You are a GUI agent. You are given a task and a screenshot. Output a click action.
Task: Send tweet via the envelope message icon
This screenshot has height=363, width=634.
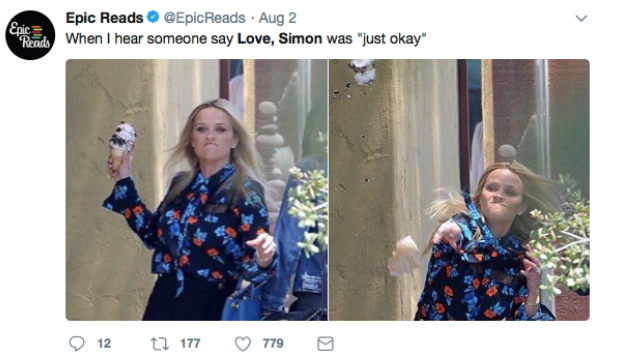[325, 344]
